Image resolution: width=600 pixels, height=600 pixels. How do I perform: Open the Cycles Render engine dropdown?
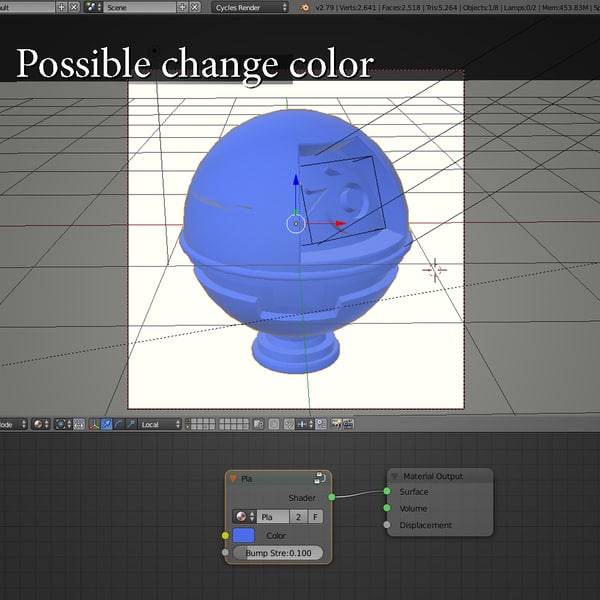[250, 7]
